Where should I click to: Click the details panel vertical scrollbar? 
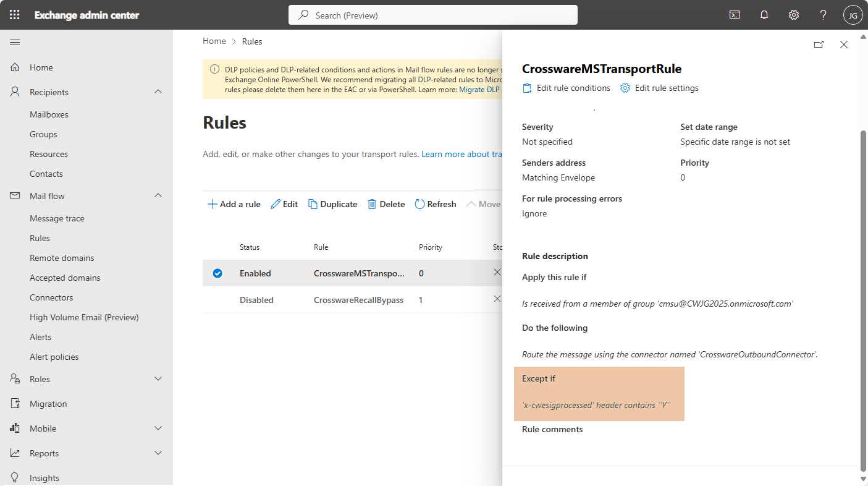pos(863,297)
